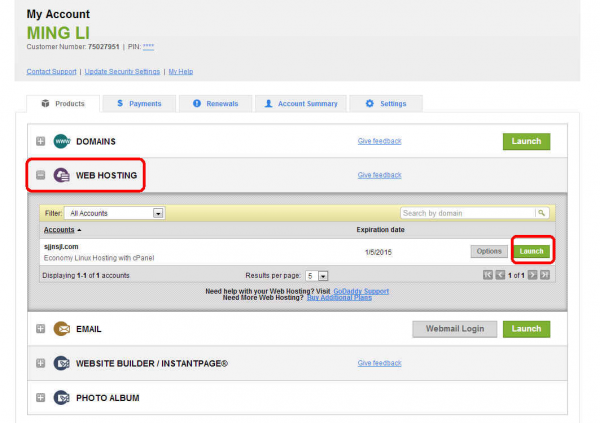Open the Contact Support link
600x423 pixels.
point(52,72)
